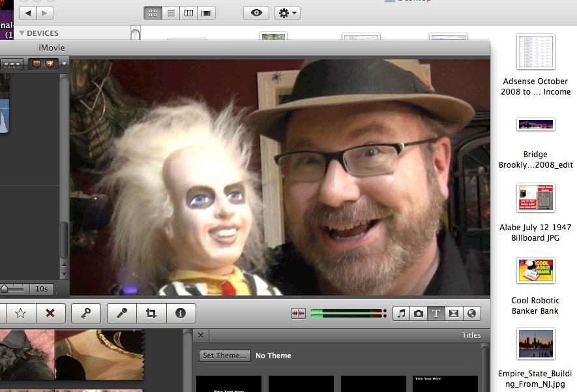
Task: Open the keyword tool with key icon
Action: [86, 313]
